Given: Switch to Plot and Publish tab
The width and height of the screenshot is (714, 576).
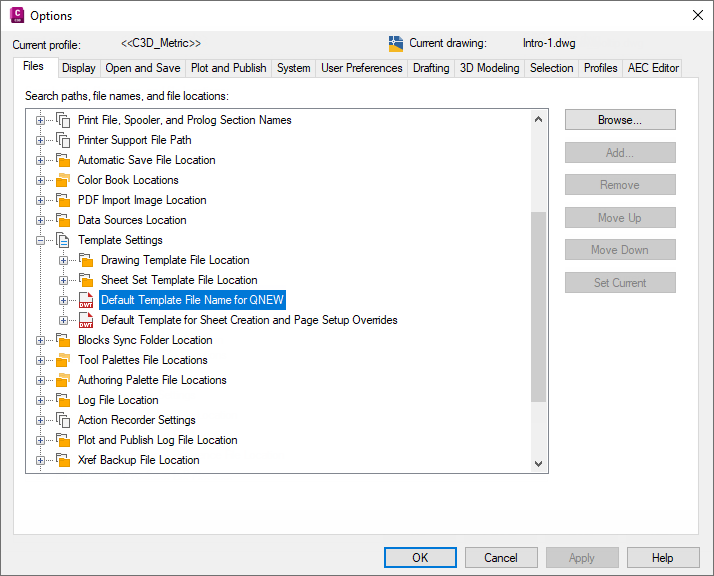Looking at the screenshot, I should pos(229,68).
